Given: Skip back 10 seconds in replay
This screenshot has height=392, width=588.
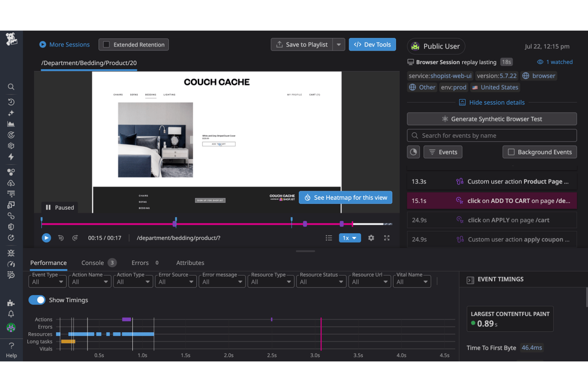Looking at the screenshot, I should click(x=61, y=238).
